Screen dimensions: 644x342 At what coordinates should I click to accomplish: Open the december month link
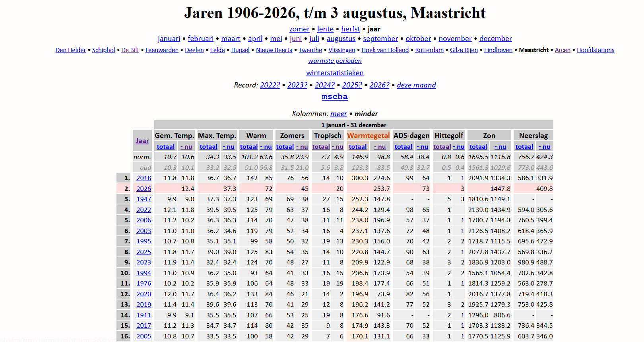pos(496,39)
